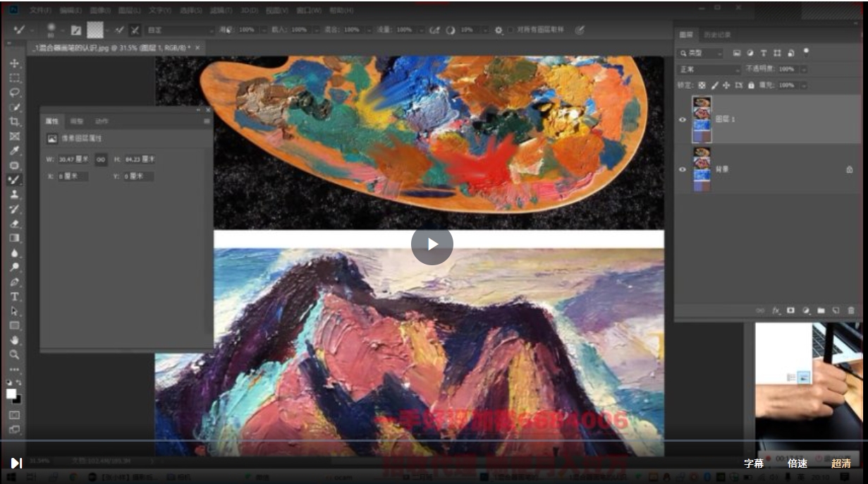Screen dimensions: 868x484
Task: Open the 正常 blend mode dropdown
Action: tap(708, 69)
